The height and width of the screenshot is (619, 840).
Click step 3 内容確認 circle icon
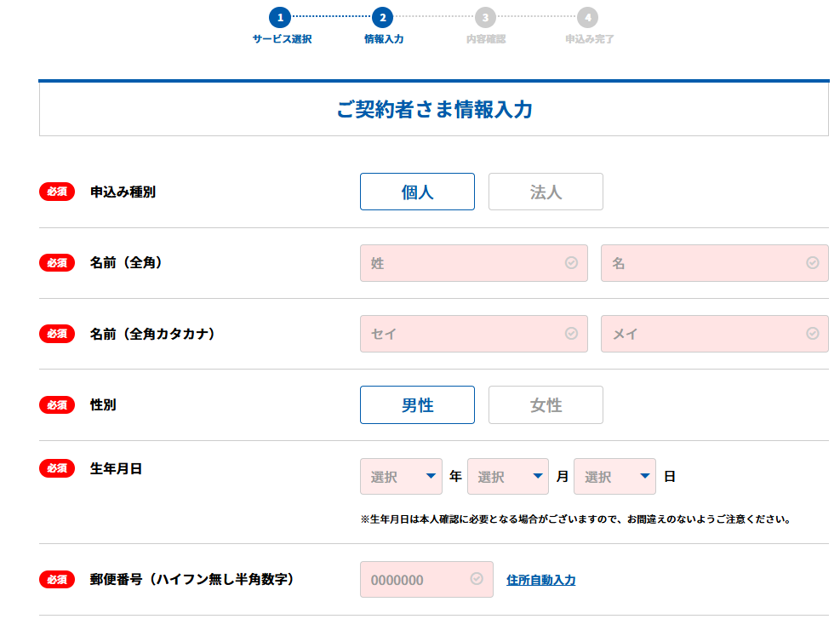(x=485, y=17)
